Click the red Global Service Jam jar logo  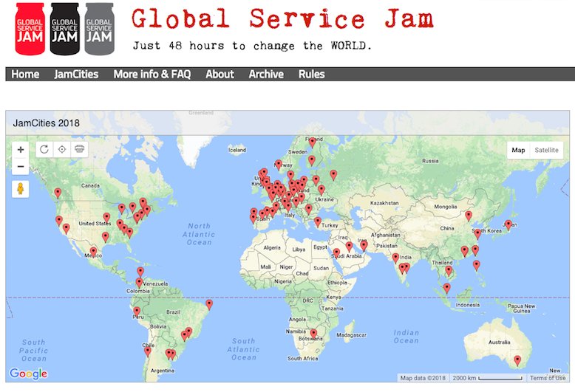[x=30, y=29]
